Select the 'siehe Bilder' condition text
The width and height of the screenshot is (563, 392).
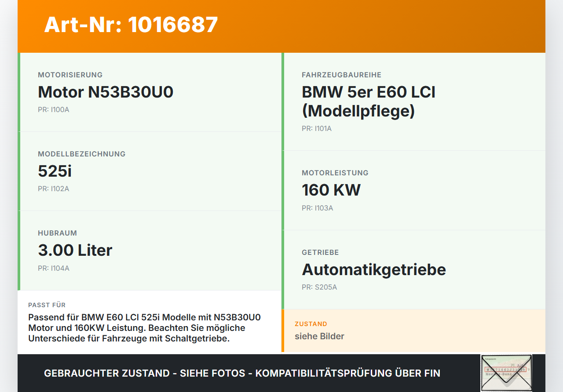tap(319, 337)
